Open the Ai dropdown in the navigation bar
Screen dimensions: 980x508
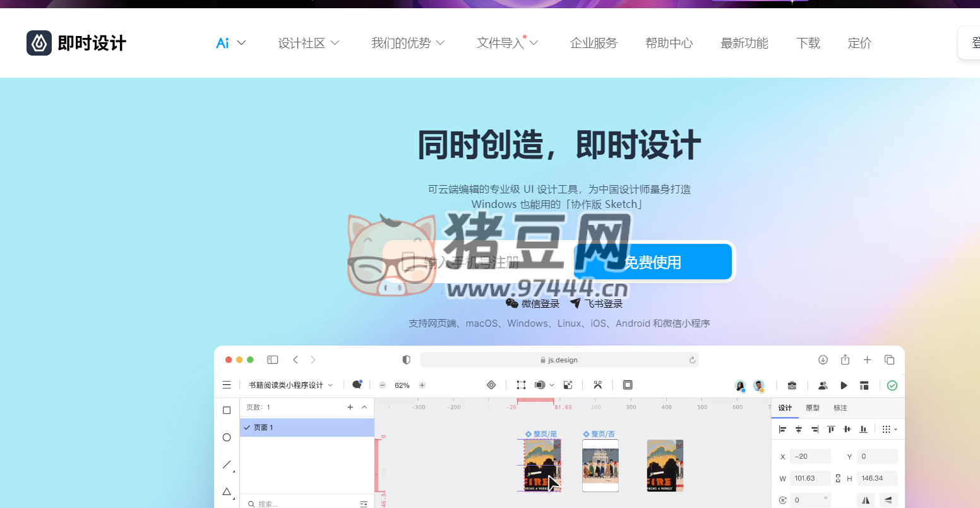230,42
